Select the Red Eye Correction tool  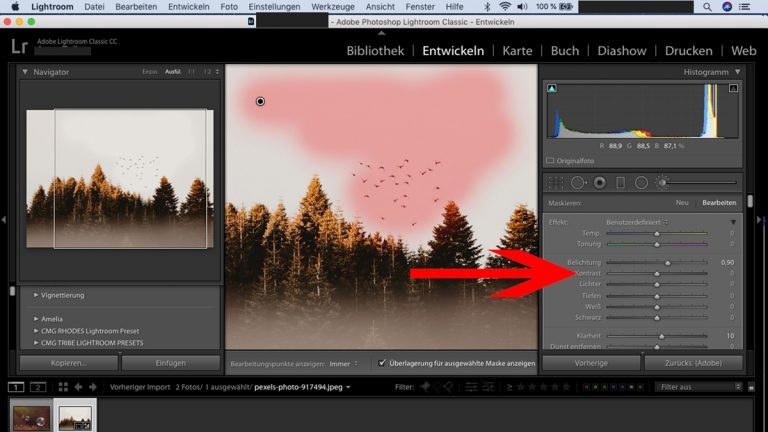pyautogui.click(x=599, y=182)
